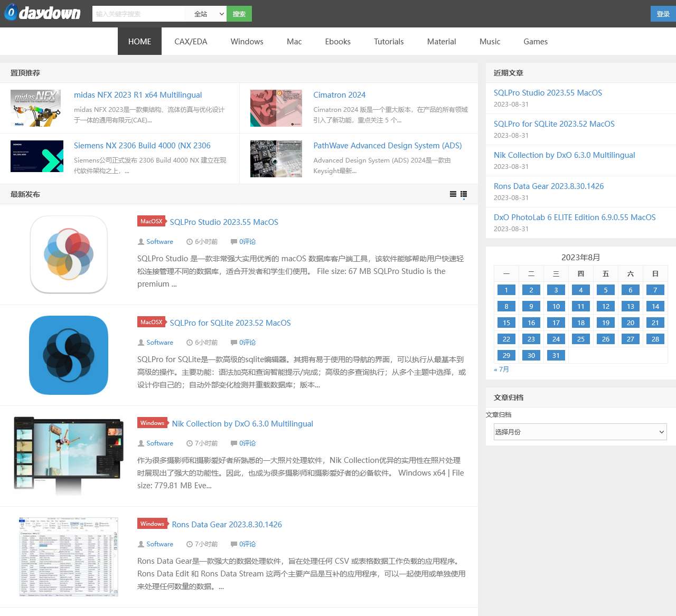676x616 pixels.
Task: Click the 置顶推荐 section heading
Action: click(25, 73)
